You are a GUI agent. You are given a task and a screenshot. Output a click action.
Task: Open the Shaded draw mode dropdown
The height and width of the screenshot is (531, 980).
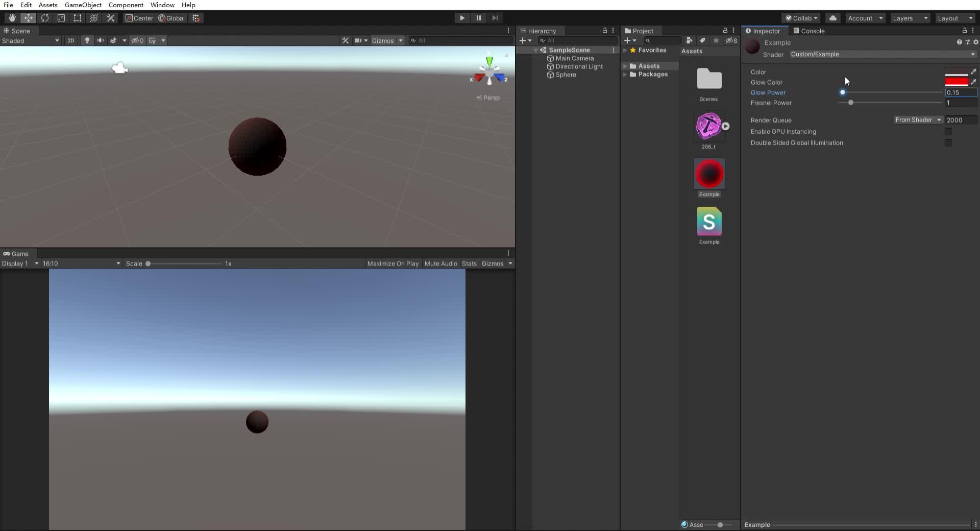pyautogui.click(x=31, y=41)
